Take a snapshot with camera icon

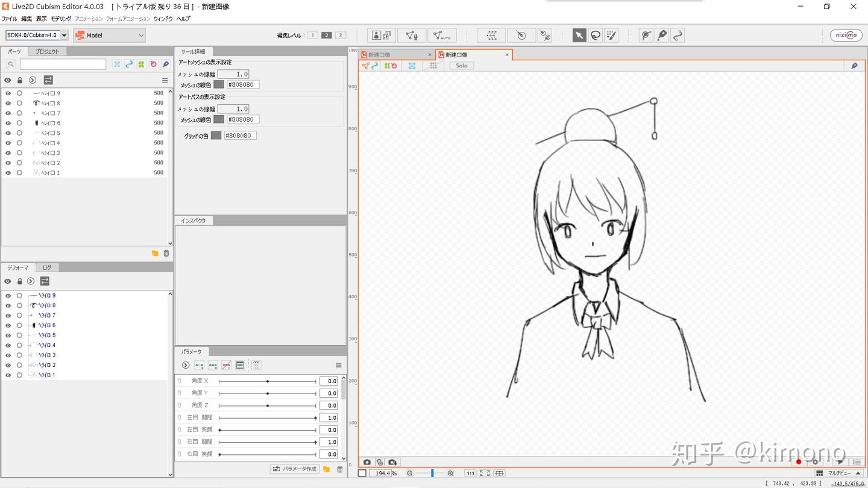click(x=367, y=462)
